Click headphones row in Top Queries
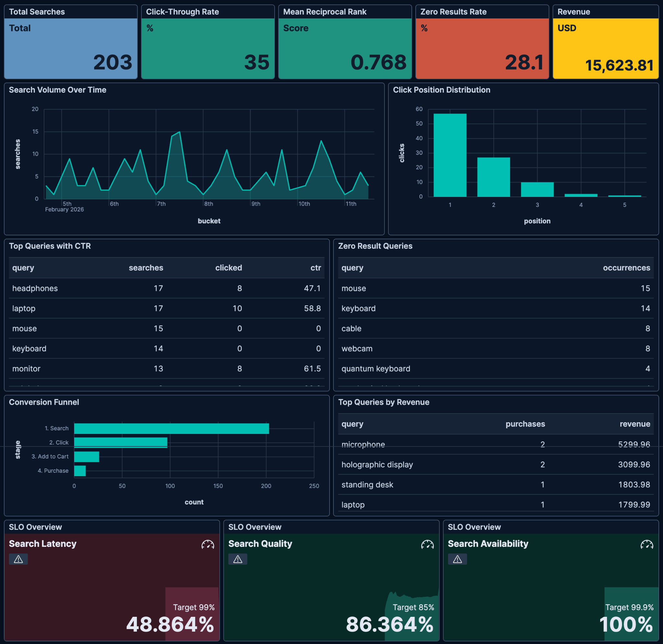This screenshot has width=663, height=644. click(x=166, y=288)
